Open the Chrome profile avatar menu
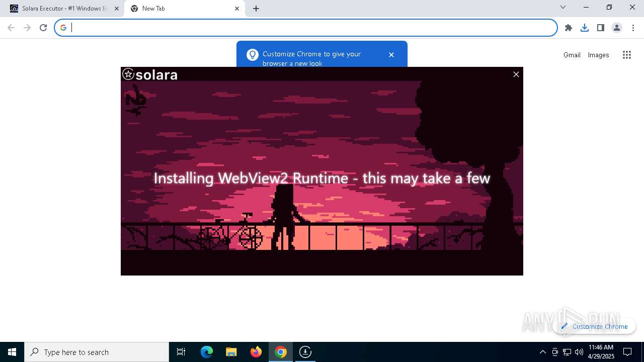This screenshot has width=644, height=362. click(x=617, y=28)
